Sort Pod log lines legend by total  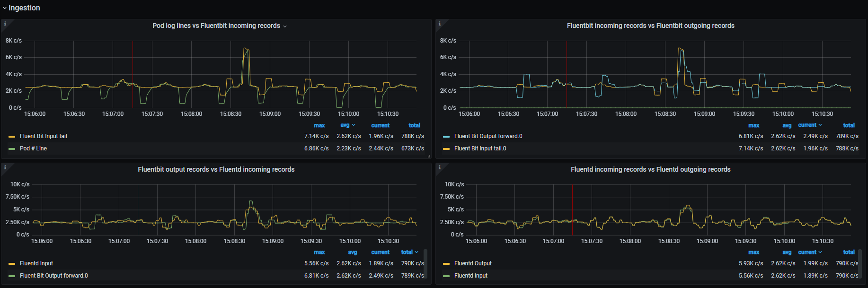point(415,125)
